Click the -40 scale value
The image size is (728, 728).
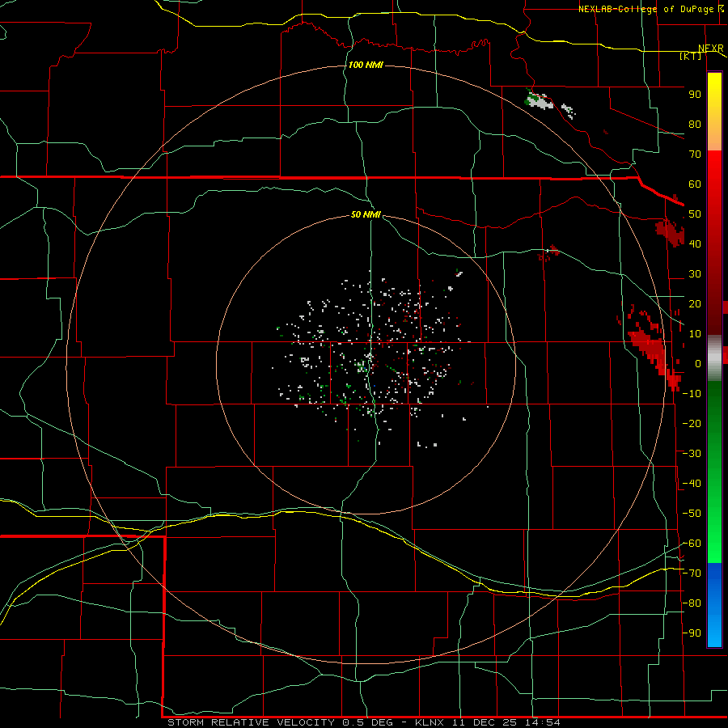pyautogui.click(x=692, y=484)
